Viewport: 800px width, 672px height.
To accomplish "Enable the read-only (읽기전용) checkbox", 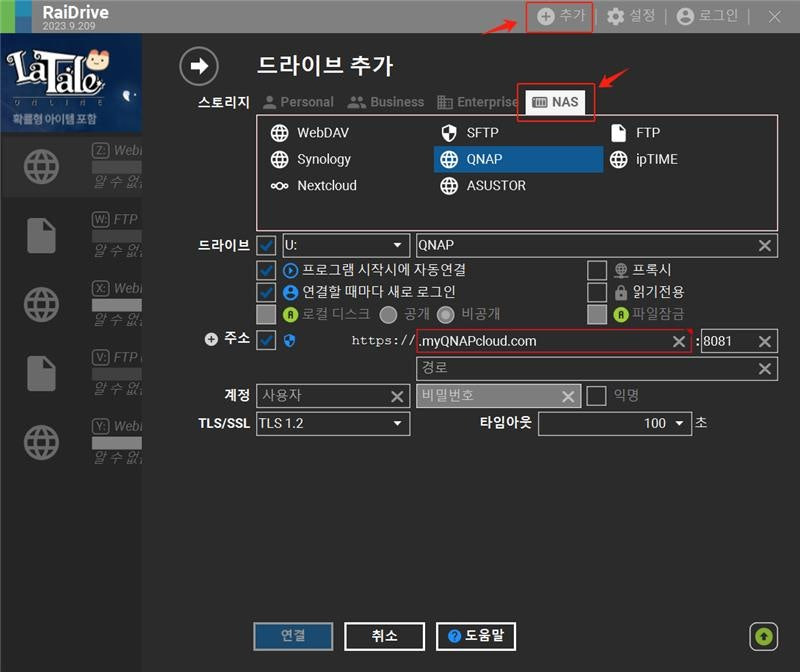I will click(x=597, y=292).
